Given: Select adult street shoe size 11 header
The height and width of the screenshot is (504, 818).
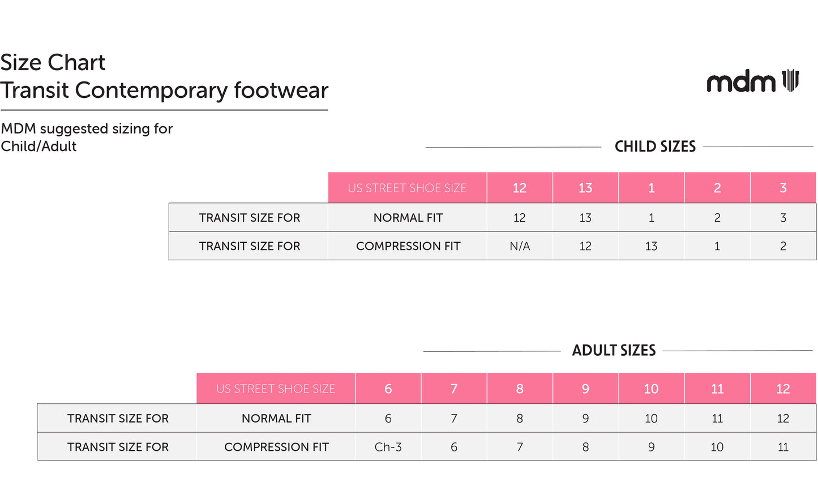Looking at the screenshot, I should pos(717,389).
